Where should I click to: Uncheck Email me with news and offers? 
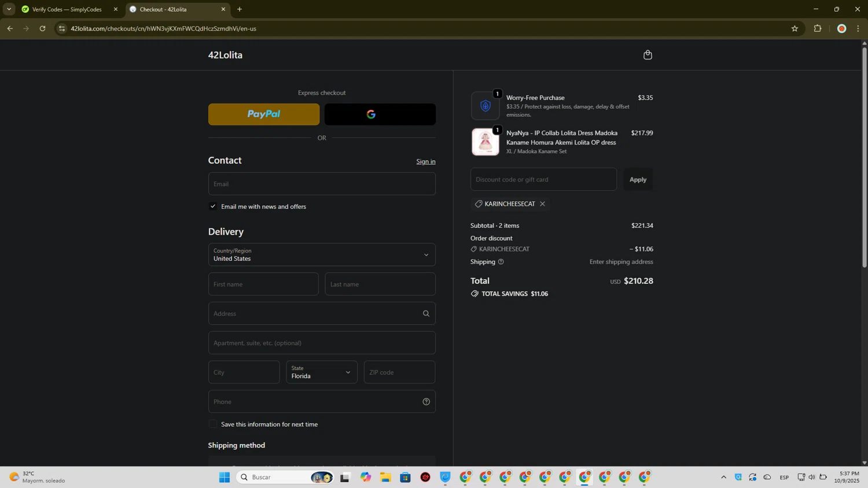pyautogui.click(x=213, y=206)
